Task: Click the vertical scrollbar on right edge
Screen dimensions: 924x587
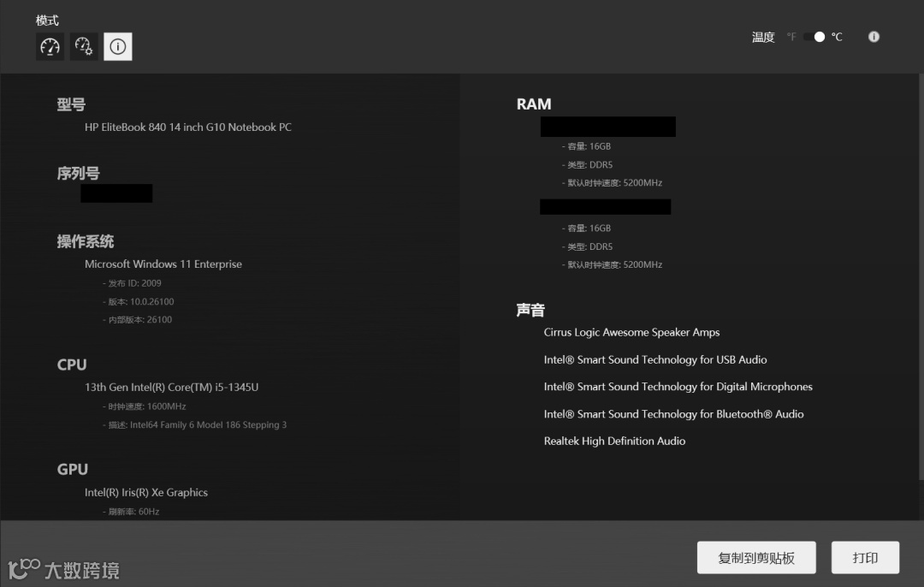Action: pyautogui.click(x=921, y=277)
